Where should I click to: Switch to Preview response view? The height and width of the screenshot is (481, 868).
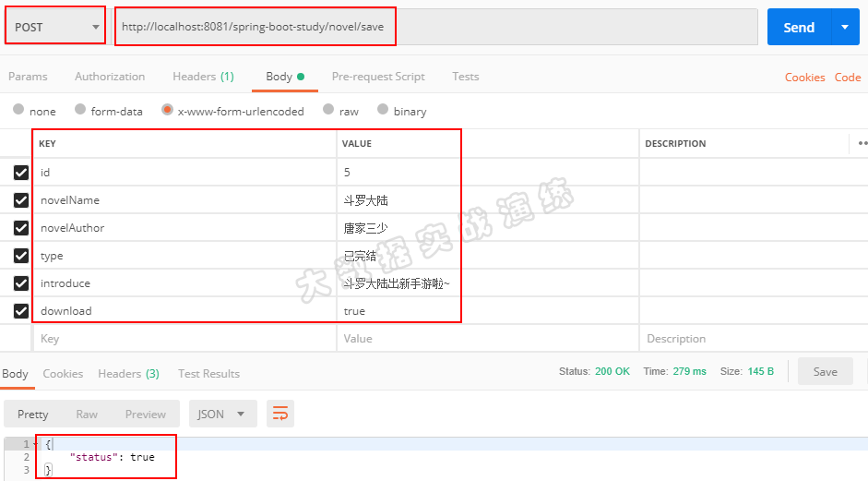pos(145,414)
